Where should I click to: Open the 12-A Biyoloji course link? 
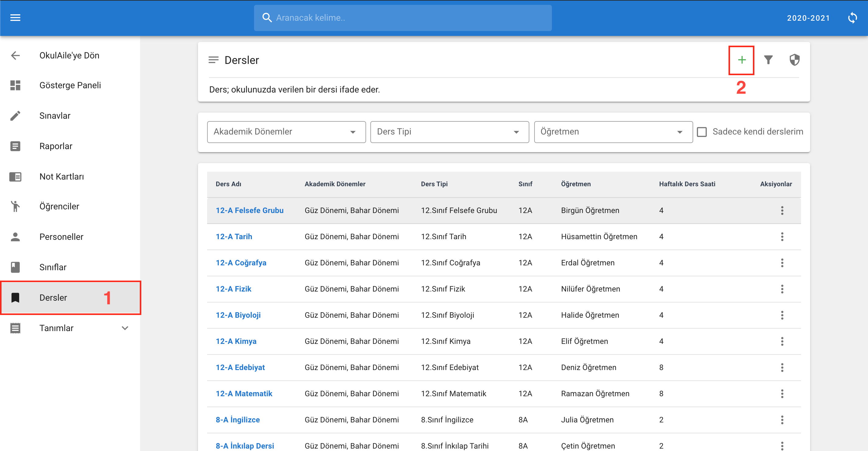coord(238,315)
